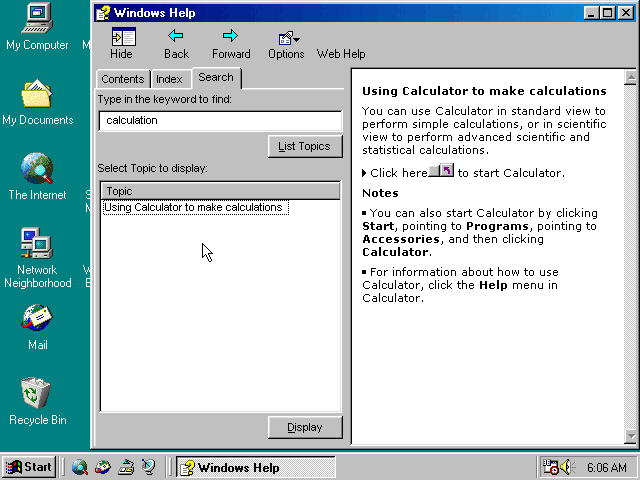
Task: Click the Windows Help title bar icon
Action: tap(103, 13)
